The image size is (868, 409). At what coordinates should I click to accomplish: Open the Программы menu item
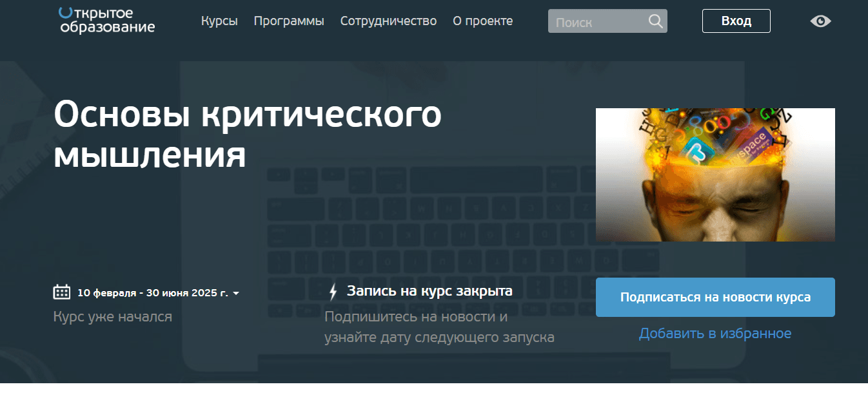click(289, 21)
